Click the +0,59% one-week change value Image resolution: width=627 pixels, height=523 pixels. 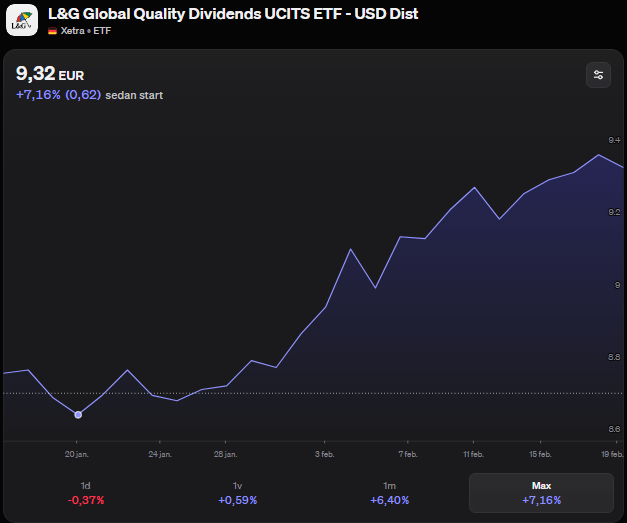[238, 500]
